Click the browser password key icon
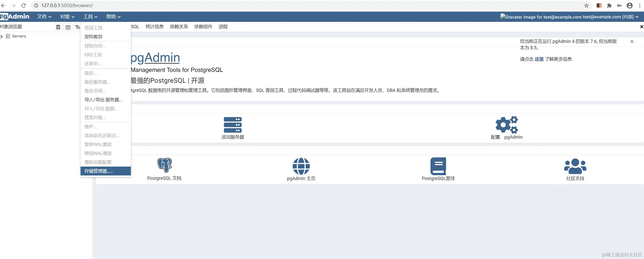The width and height of the screenshot is (644, 259). point(619,5)
